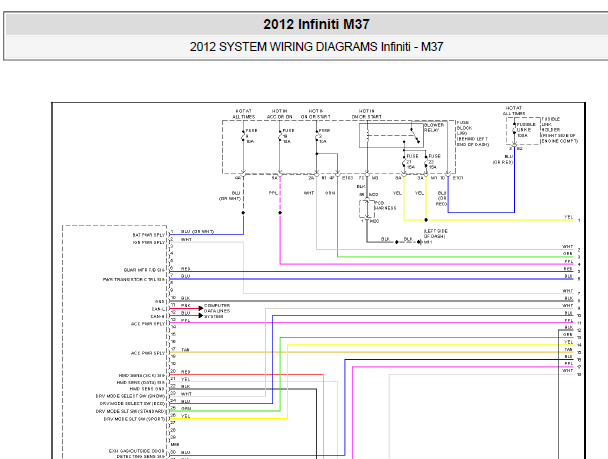Click the "IGN PWR SPLY" pin label
608x459 pixels.
tap(149, 242)
